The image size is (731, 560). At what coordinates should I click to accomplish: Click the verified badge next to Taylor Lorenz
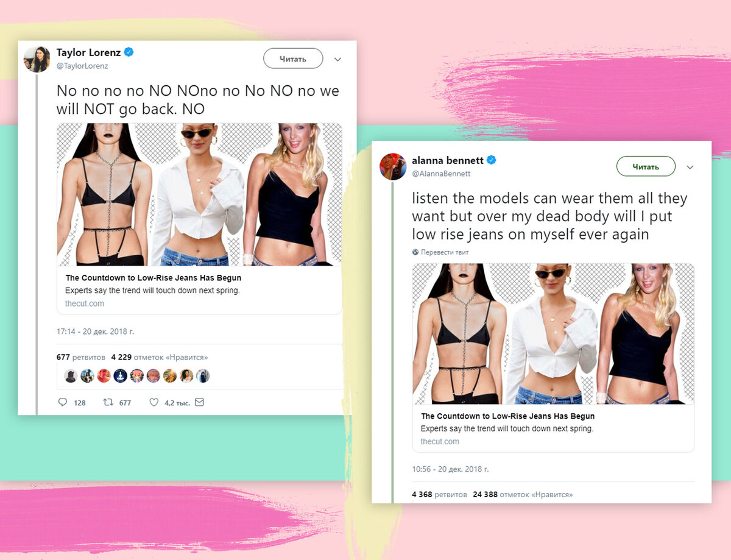(129, 52)
